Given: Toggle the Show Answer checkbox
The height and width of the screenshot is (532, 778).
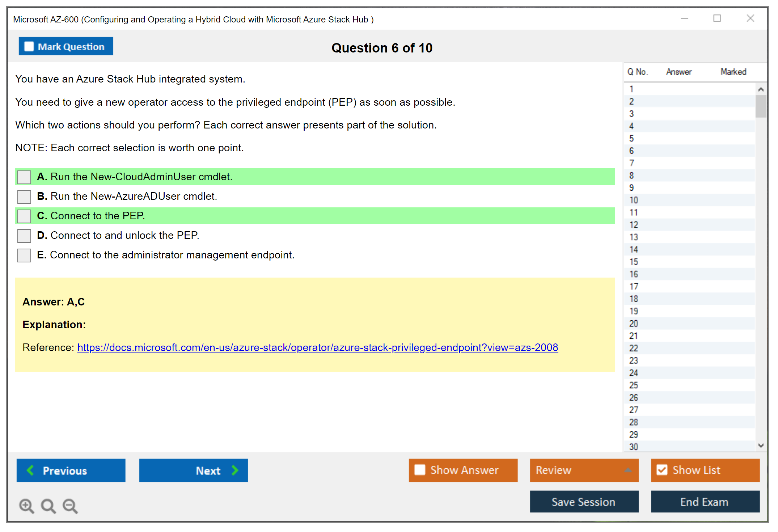Looking at the screenshot, I should 420,470.
